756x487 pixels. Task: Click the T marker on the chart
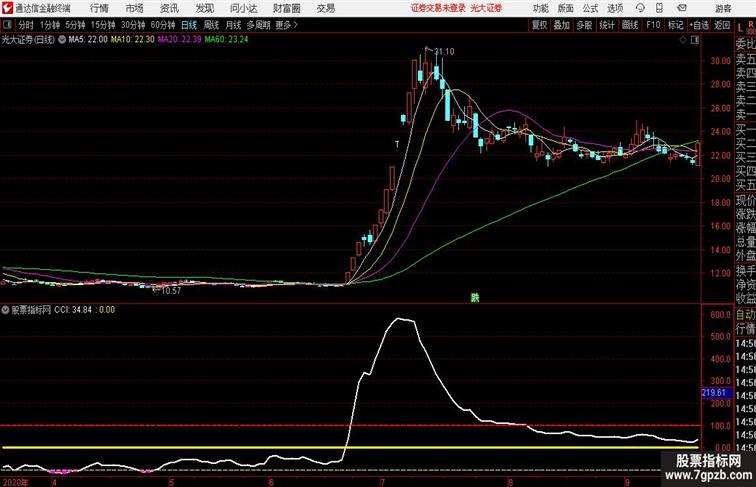point(397,145)
